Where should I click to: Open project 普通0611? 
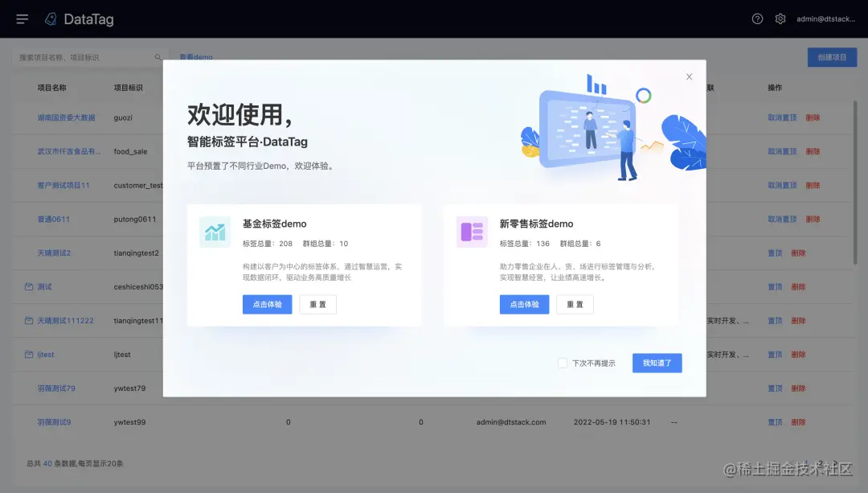54,220
